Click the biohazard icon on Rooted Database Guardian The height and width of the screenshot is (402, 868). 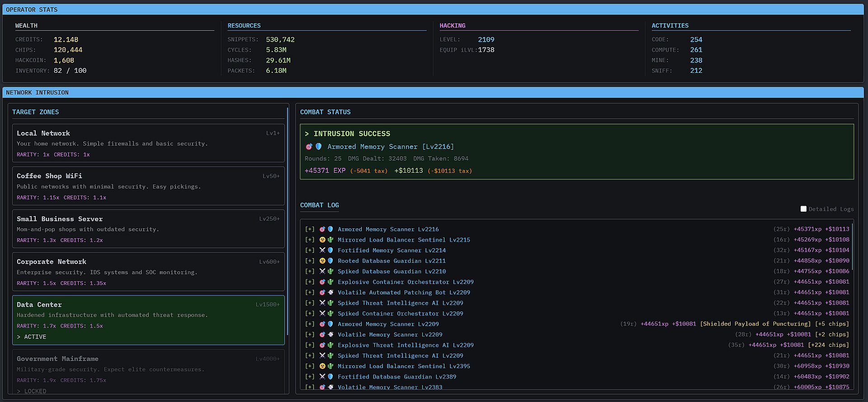tap(322, 261)
